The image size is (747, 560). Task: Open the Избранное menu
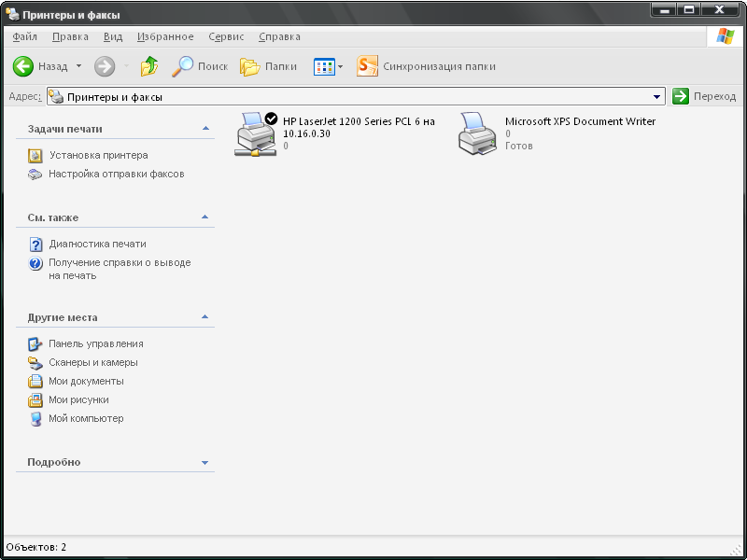(x=165, y=36)
